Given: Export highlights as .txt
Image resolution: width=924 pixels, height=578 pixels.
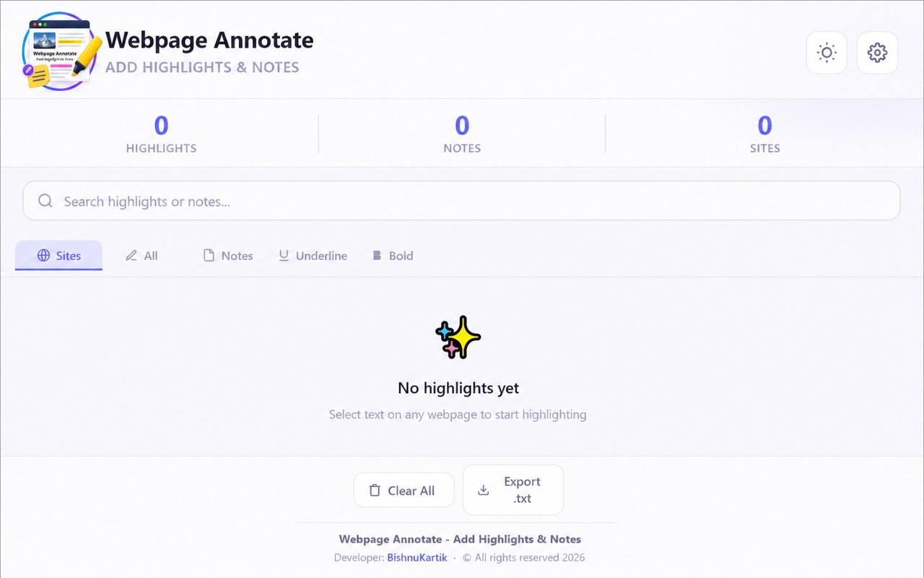Looking at the screenshot, I should [513, 490].
